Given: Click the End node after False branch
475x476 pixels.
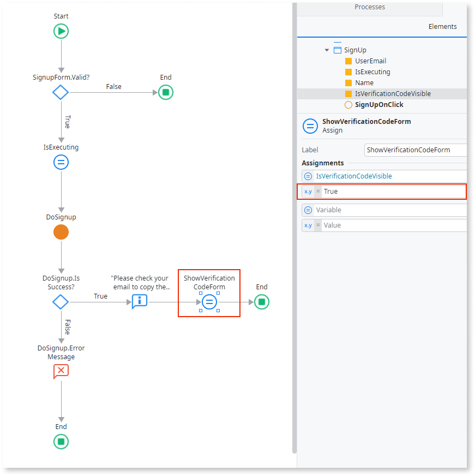Looking at the screenshot, I should click(x=166, y=92).
